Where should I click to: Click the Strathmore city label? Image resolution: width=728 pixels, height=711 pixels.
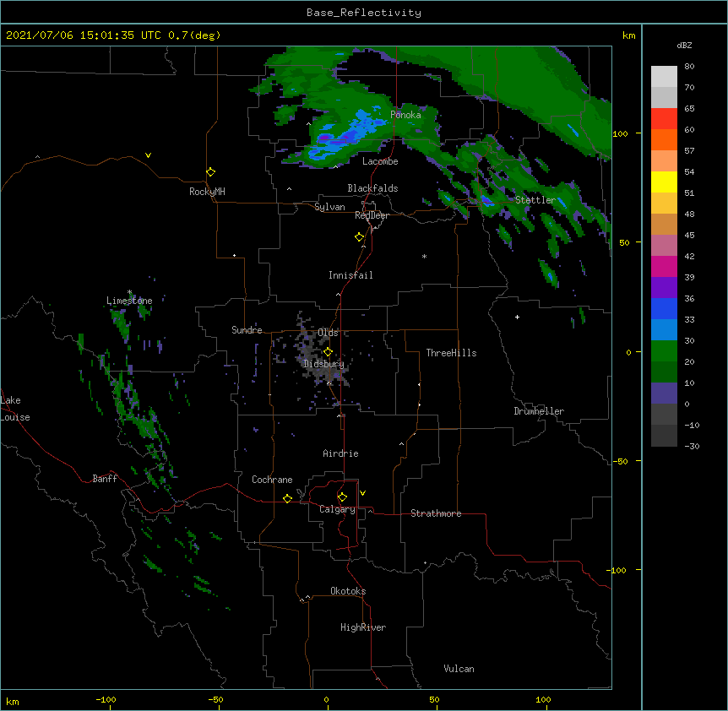point(436,513)
